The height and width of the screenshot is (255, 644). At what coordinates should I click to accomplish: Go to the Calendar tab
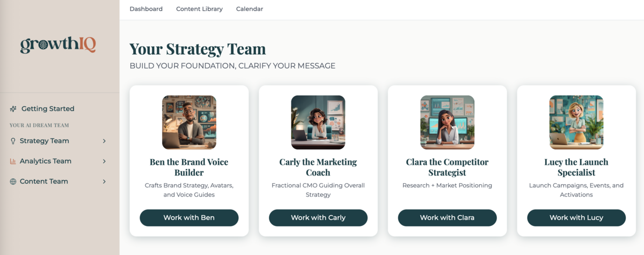[250, 9]
